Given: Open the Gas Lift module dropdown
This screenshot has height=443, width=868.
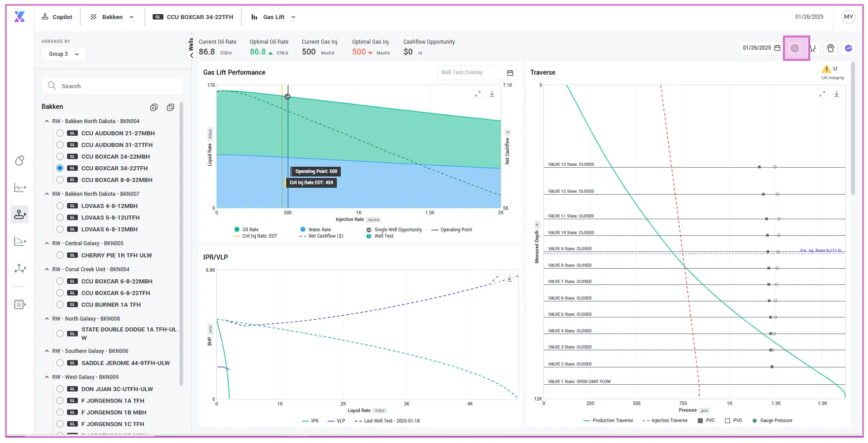Looking at the screenshot, I should click(273, 17).
